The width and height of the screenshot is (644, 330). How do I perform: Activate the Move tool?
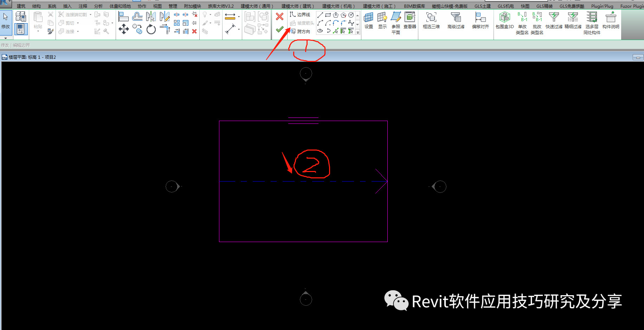pos(123,29)
